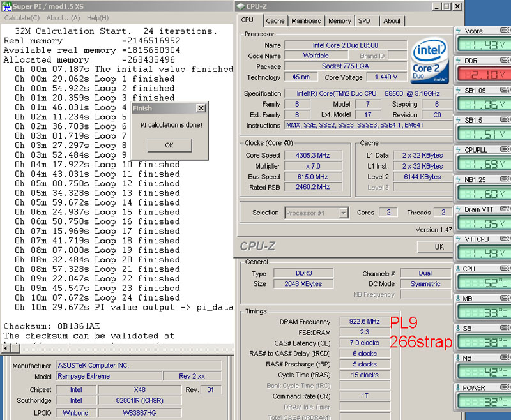Click the '1T' command rate value
Viewport: 511px width, 420px height.
tap(365, 396)
